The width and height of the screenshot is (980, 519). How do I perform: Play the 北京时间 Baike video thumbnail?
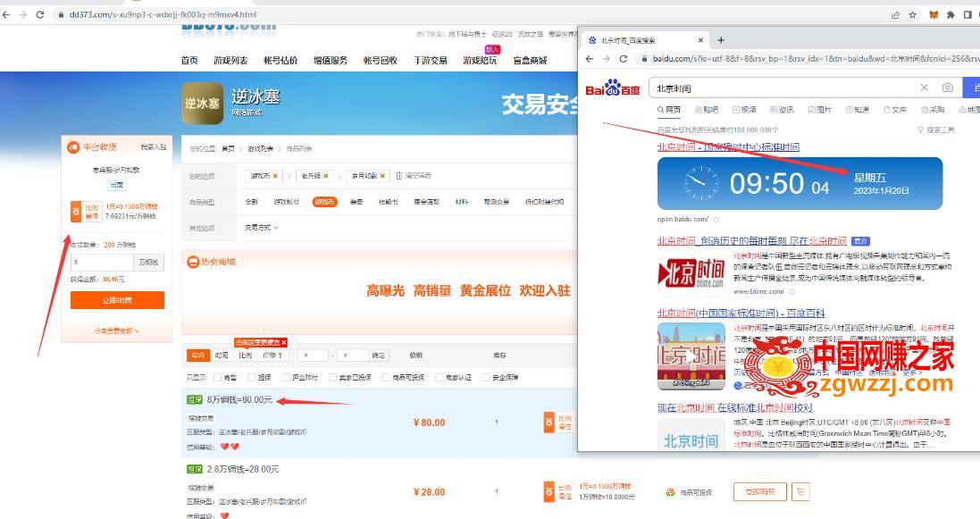click(691, 356)
